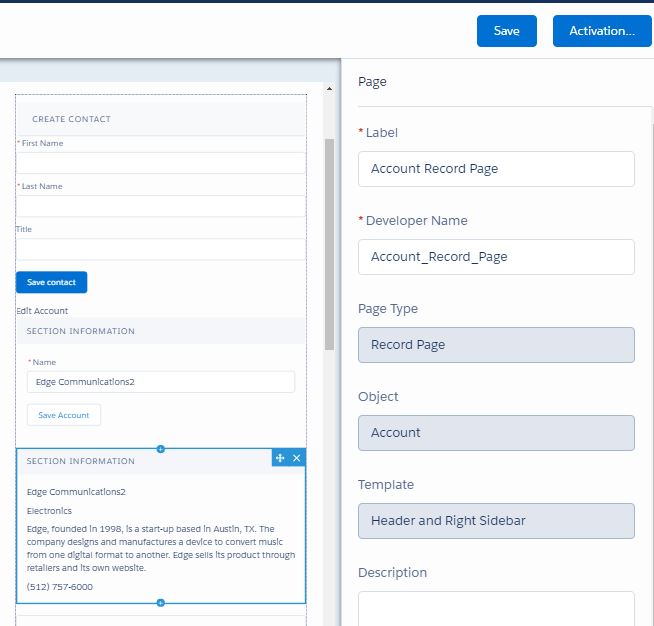The width and height of the screenshot is (654, 626).
Task: Click the Object field showing Account
Action: 496,433
